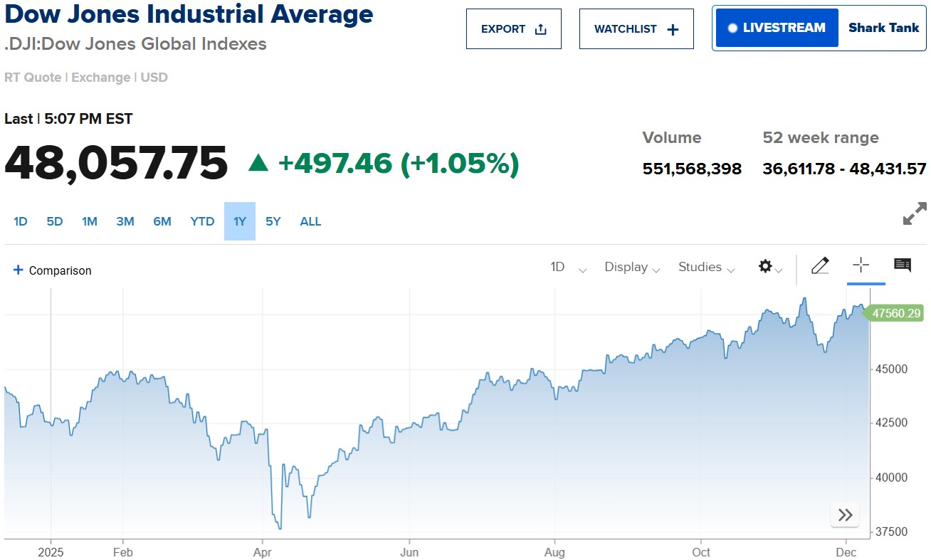Activate the crosshair cursor tool
The width and height of the screenshot is (931, 560).
click(861, 265)
